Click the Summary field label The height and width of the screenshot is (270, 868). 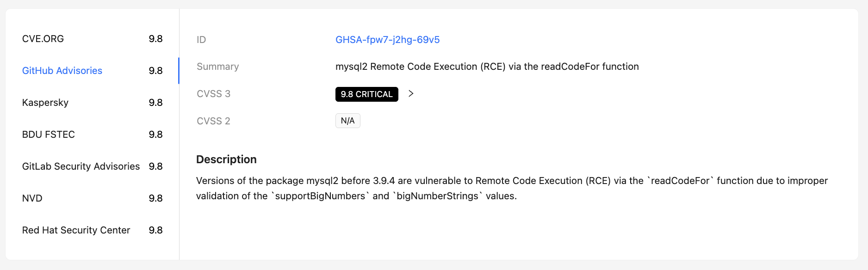(217, 67)
